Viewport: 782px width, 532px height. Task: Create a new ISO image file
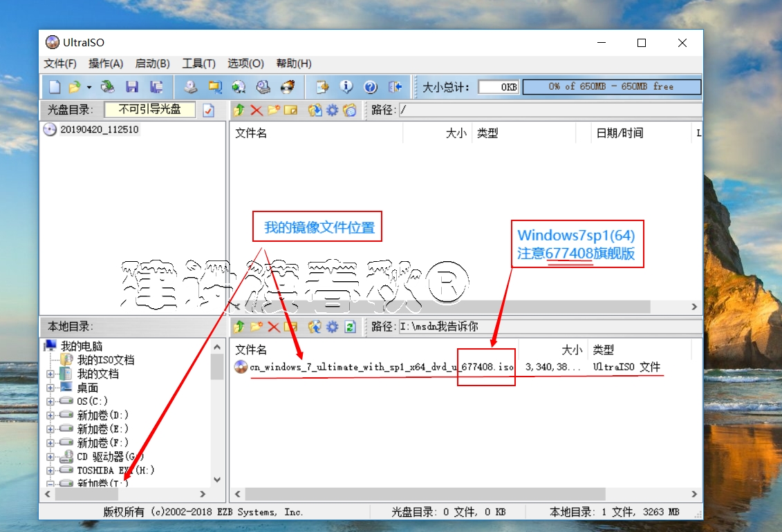(x=55, y=86)
